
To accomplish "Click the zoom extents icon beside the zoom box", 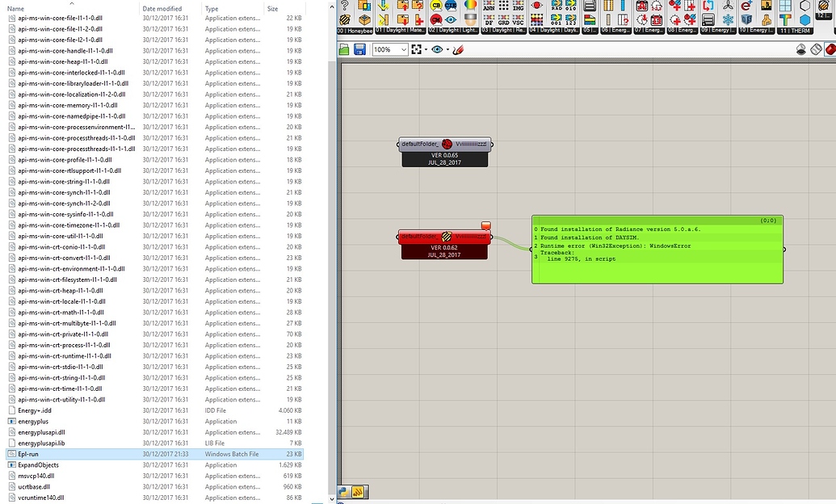I will tap(418, 49).
